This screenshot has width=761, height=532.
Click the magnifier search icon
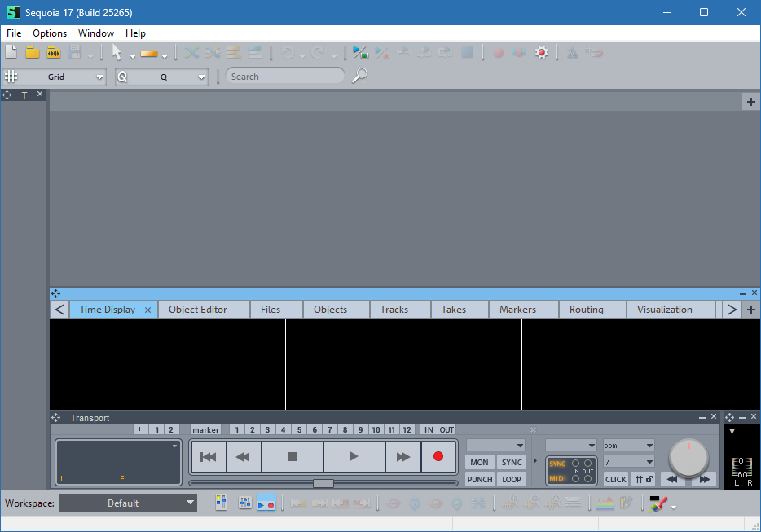(x=359, y=76)
